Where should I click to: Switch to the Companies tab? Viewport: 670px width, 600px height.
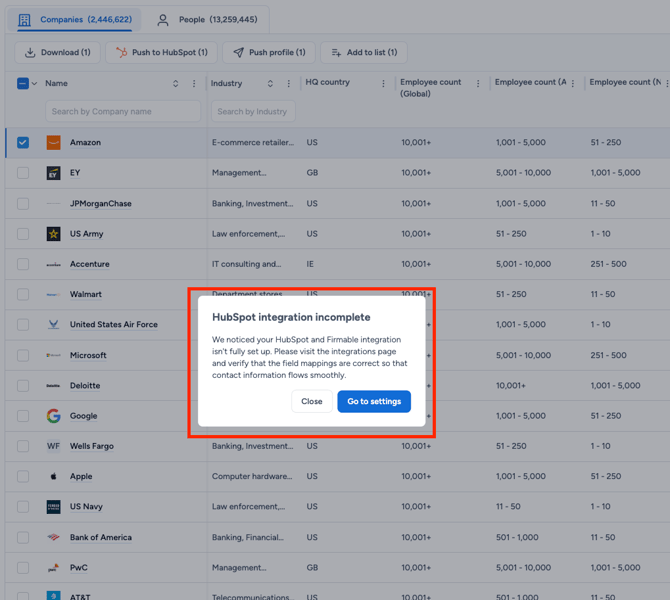pos(75,20)
